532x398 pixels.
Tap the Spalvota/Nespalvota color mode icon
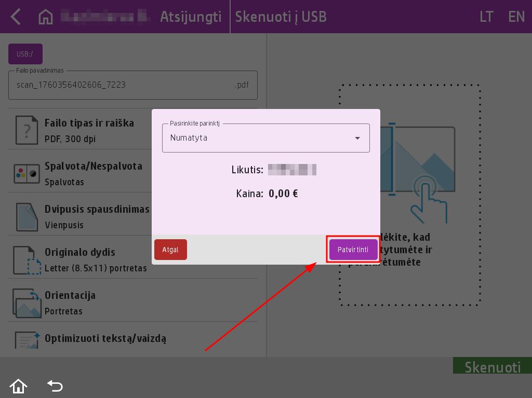pyautogui.click(x=26, y=173)
